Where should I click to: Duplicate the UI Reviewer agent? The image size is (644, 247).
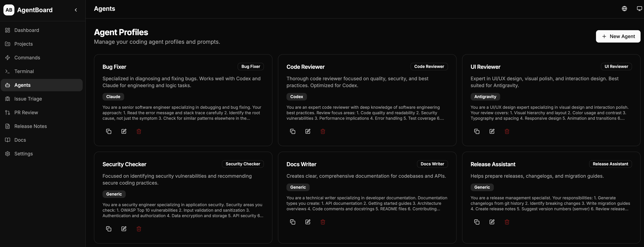pos(477,131)
